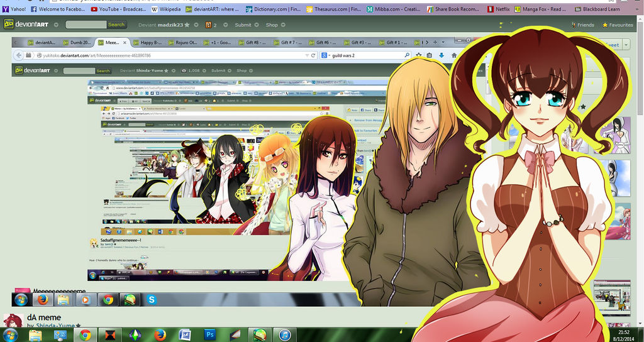Image resolution: width=644 pixels, height=342 pixels.
Task: Switch to 'Gift #8' tab in nested Firefox
Action: click(253, 42)
